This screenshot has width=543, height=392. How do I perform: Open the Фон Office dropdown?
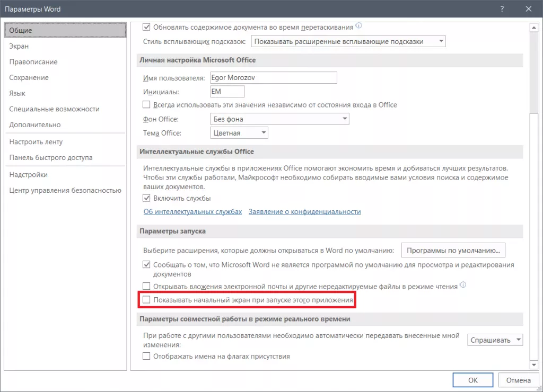[279, 119]
